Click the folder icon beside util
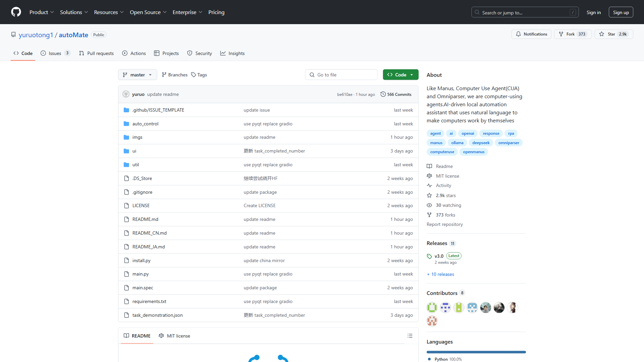This screenshot has height=362, width=644. coord(126,165)
